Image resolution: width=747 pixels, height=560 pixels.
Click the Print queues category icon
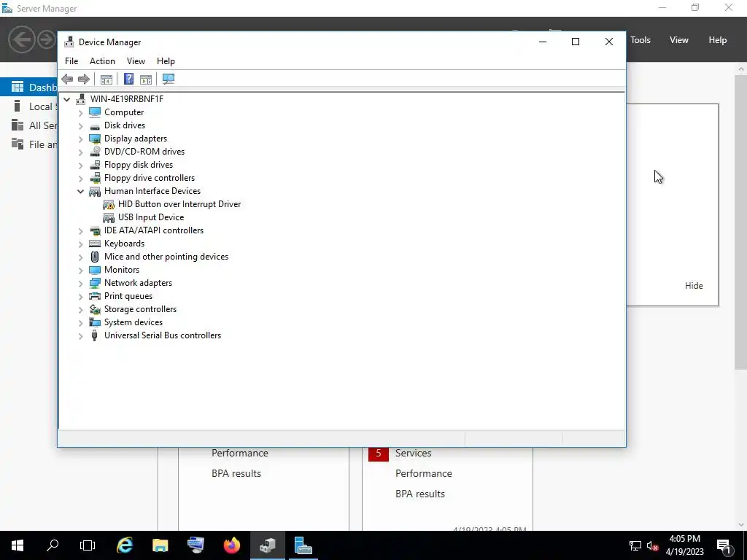95,296
